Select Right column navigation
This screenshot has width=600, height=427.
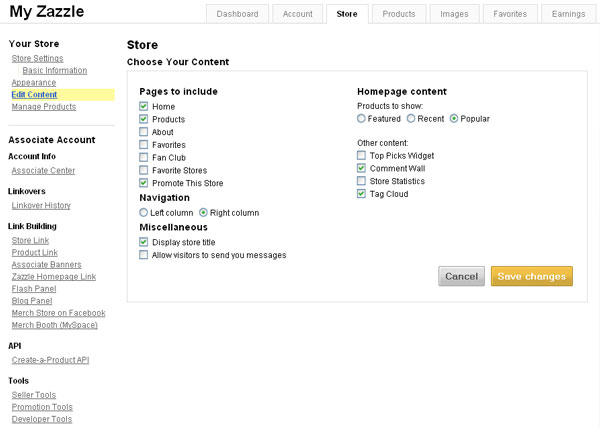(x=203, y=212)
